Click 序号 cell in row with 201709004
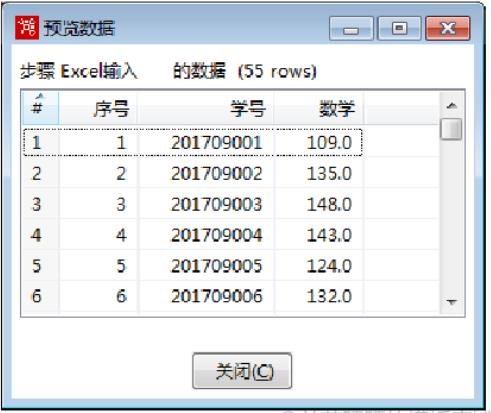Viewport: 491px width, 413px height. pyautogui.click(x=98, y=235)
